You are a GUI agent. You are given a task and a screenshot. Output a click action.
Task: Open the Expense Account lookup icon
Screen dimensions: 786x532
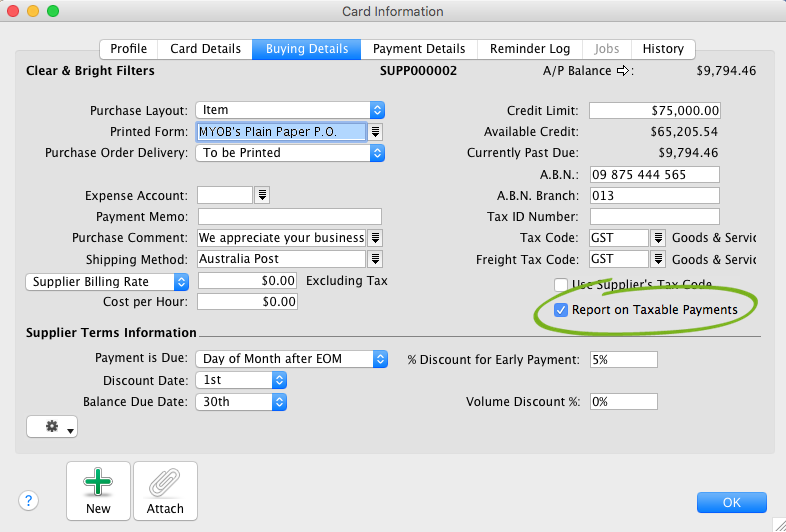(262, 195)
